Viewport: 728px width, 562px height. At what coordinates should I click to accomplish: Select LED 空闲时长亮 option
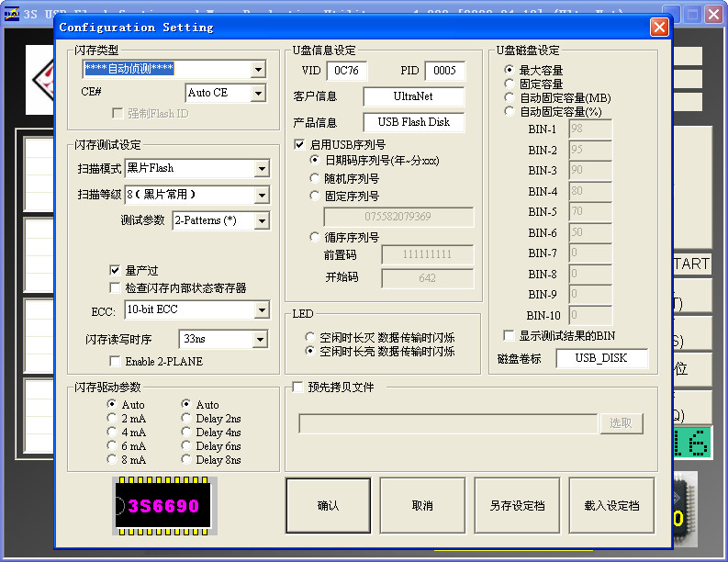pyautogui.click(x=309, y=351)
